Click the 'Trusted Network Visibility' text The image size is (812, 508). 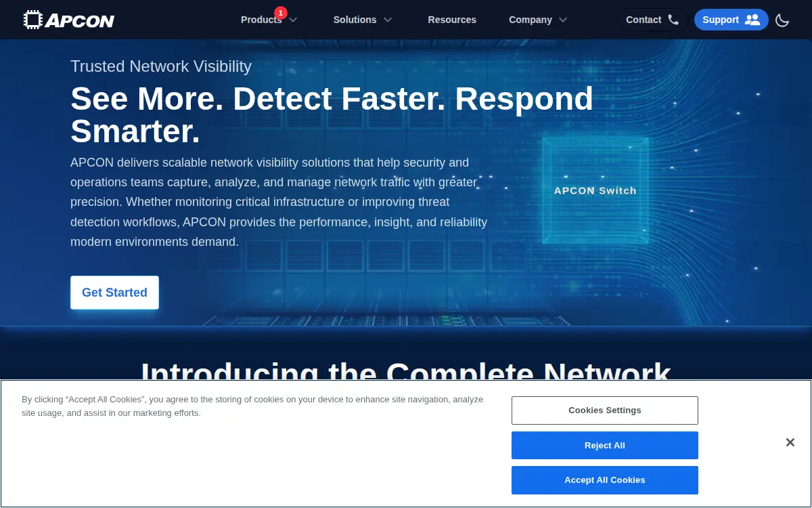tap(161, 66)
